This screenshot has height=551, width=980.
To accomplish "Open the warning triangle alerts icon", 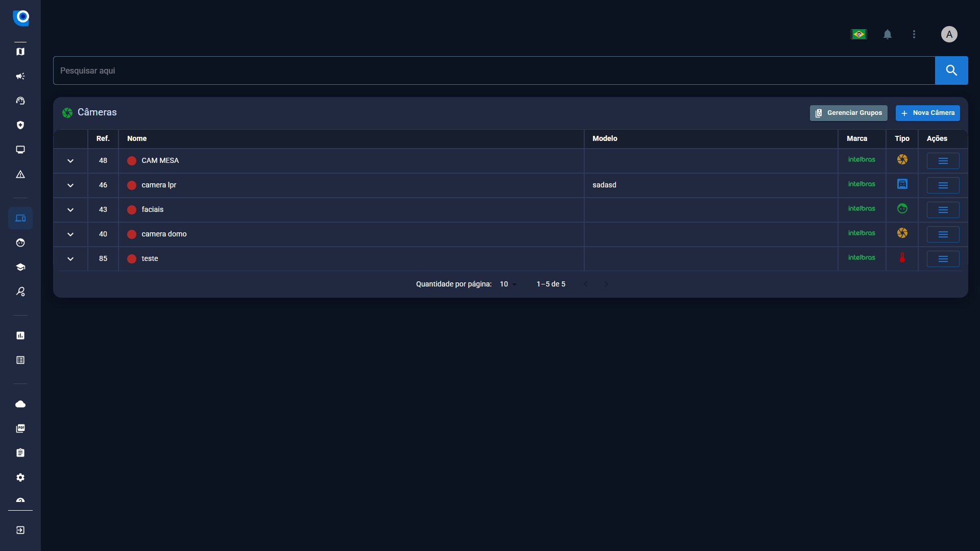I will [20, 174].
